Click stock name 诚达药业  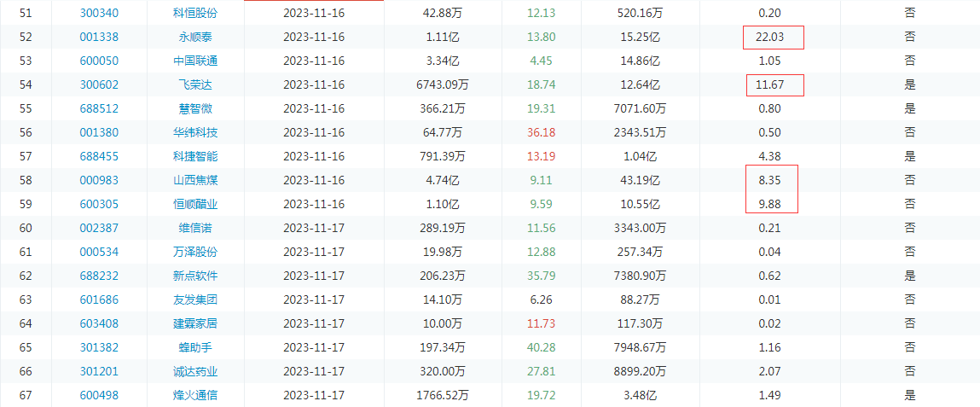[x=195, y=371]
